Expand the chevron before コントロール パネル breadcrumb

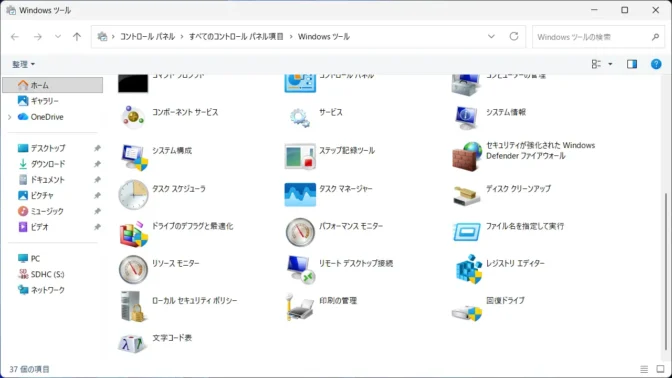point(113,37)
